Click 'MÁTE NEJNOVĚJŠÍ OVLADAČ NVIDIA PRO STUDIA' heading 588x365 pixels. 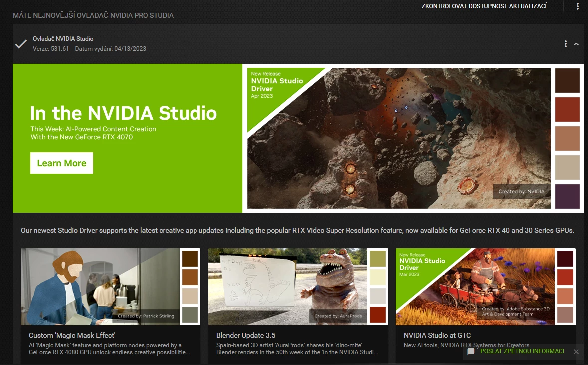[x=93, y=15]
